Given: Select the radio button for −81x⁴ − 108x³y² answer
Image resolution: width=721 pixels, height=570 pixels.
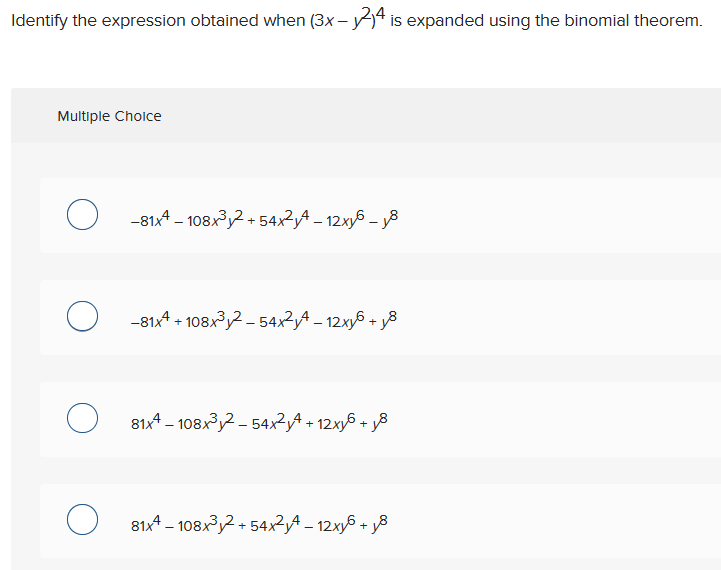Looking at the screenshot, I should pyautogui.click(x=82, y=215).
